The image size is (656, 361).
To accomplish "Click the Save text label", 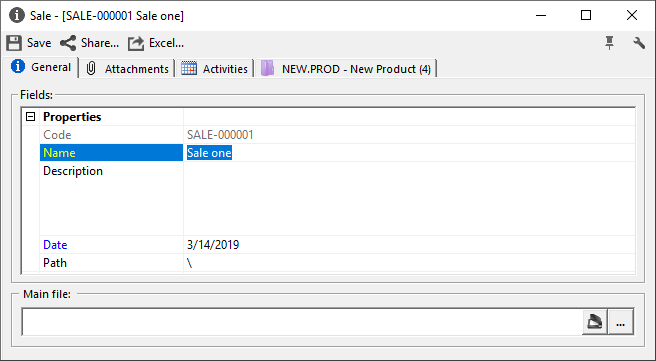I will point(39,43).
